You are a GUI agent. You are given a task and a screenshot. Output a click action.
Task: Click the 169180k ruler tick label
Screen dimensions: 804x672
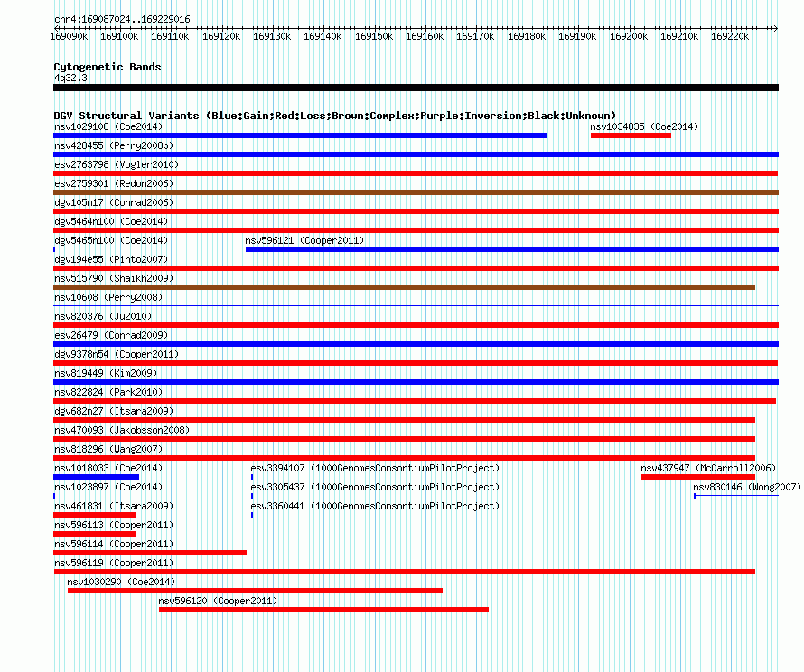[527, 36]
